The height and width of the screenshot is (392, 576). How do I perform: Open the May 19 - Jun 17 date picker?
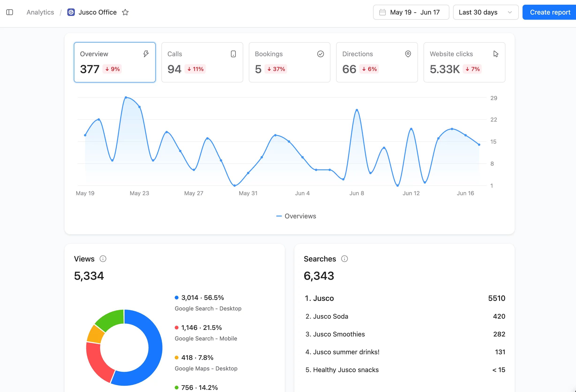click(x=411, y=12)
